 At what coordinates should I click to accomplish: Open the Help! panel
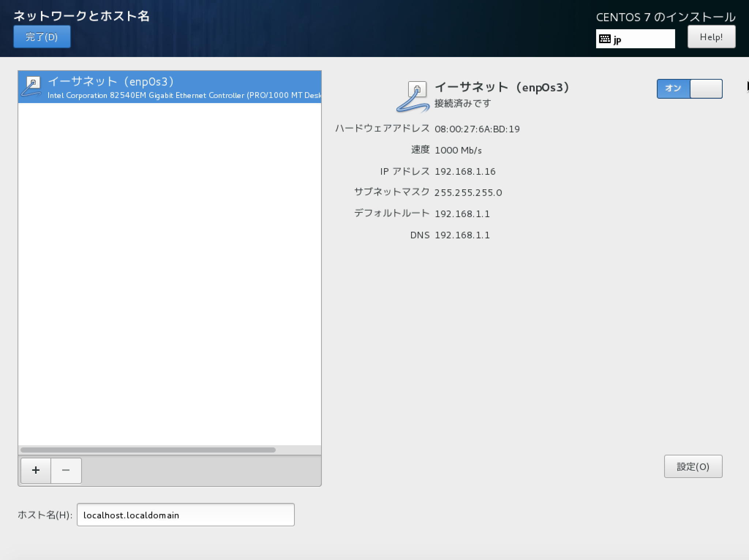[x=711, y=37]
